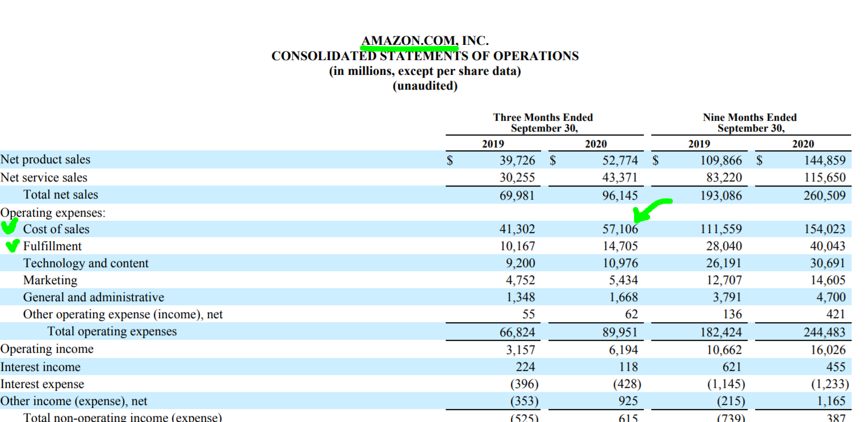Select the total net sales value 193,086
Image resolution: width=868 pixels, height=422 pixels.
(x=720, y=196)
